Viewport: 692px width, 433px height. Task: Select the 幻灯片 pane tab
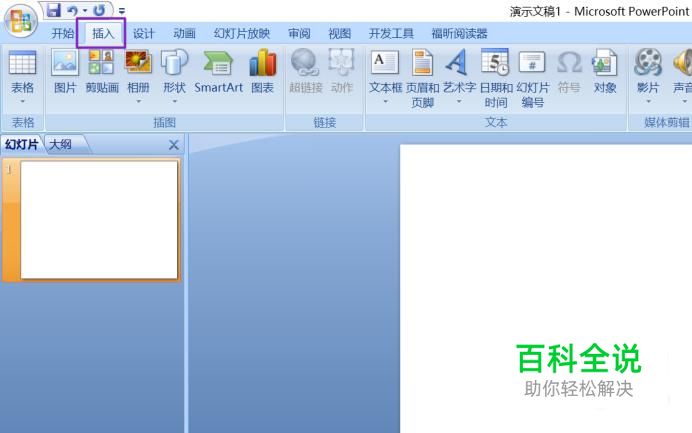[22, 144]
